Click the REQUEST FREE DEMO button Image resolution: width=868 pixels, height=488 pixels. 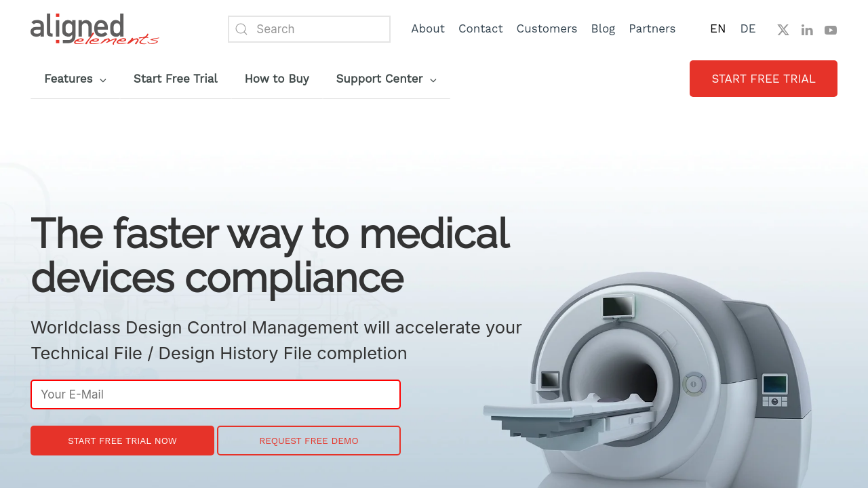tap(309, 441)
